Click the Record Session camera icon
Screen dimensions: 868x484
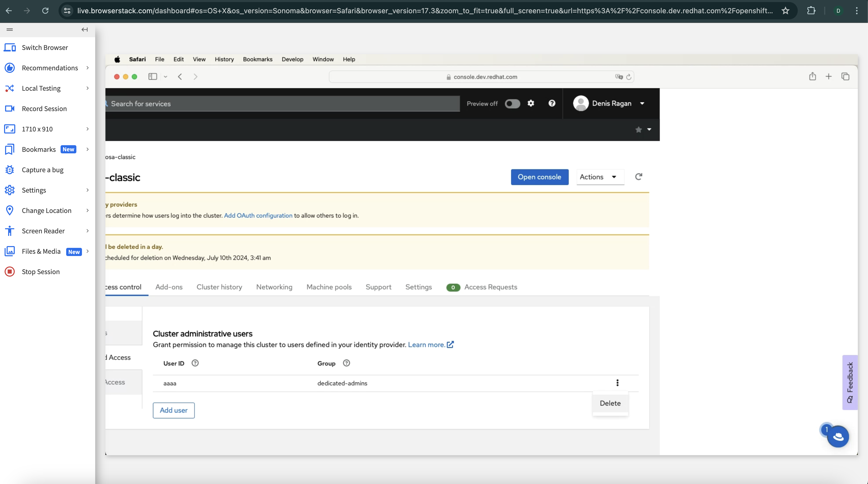(9, 109)
